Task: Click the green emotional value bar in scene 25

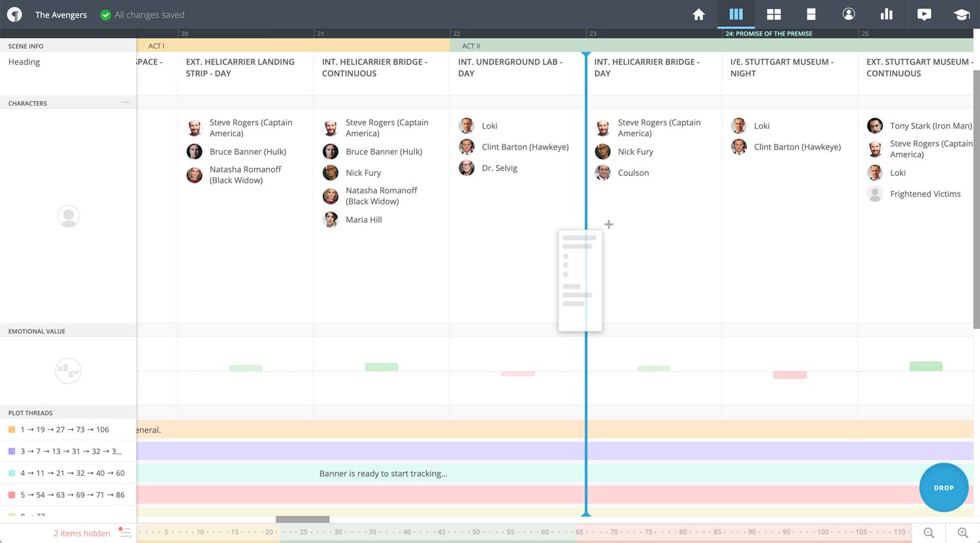Action: (x=926, y=367)
